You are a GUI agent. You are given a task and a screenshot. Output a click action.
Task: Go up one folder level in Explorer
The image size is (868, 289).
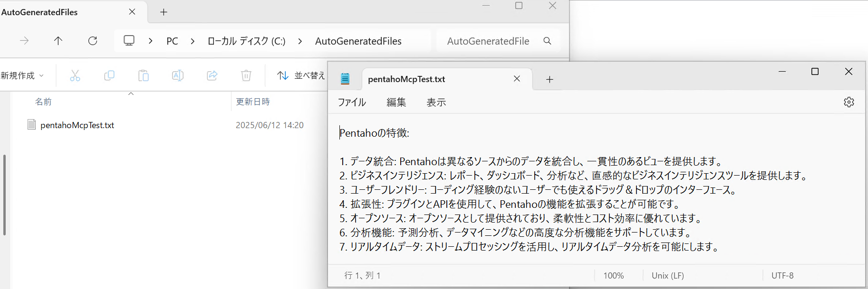(x=58, y=41)
